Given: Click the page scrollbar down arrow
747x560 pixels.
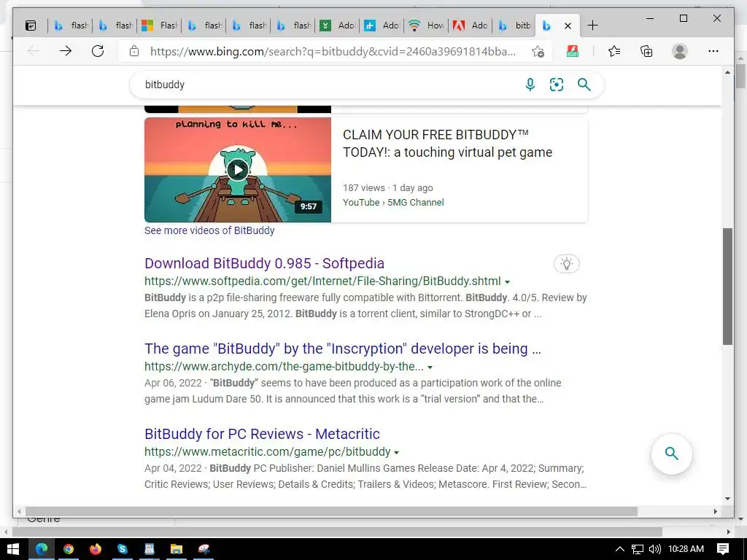Looking at the screenshot, I should [727, 499].
